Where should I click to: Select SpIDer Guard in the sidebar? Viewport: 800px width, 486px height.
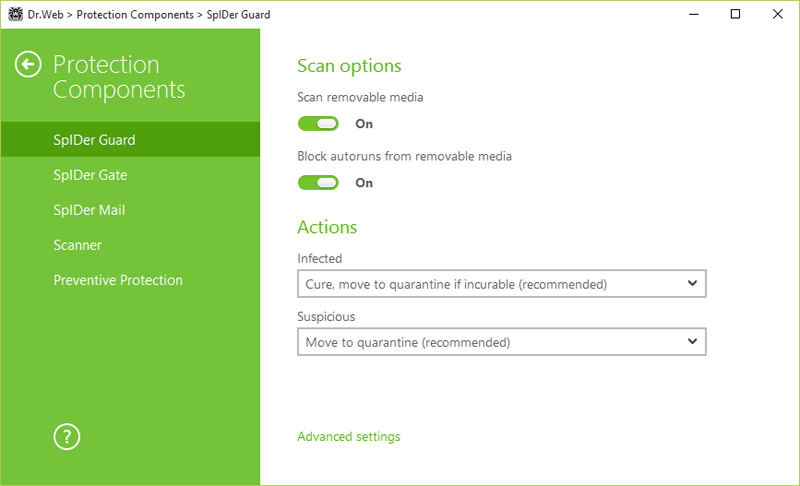94,140
